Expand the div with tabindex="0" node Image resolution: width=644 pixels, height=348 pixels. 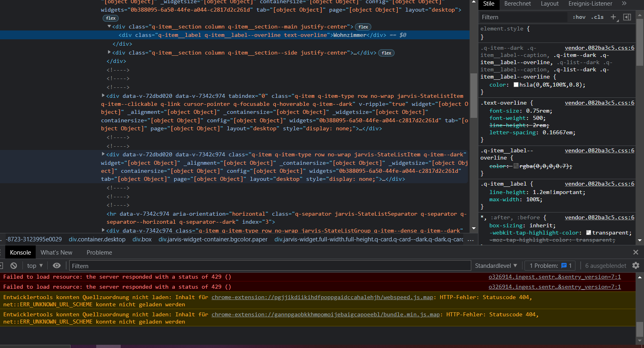(103, 95)
